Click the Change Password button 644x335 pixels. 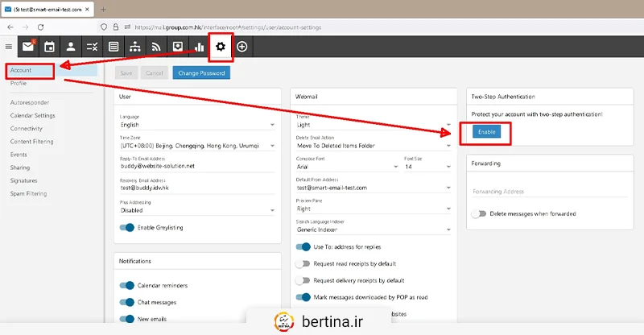point(200,72)
